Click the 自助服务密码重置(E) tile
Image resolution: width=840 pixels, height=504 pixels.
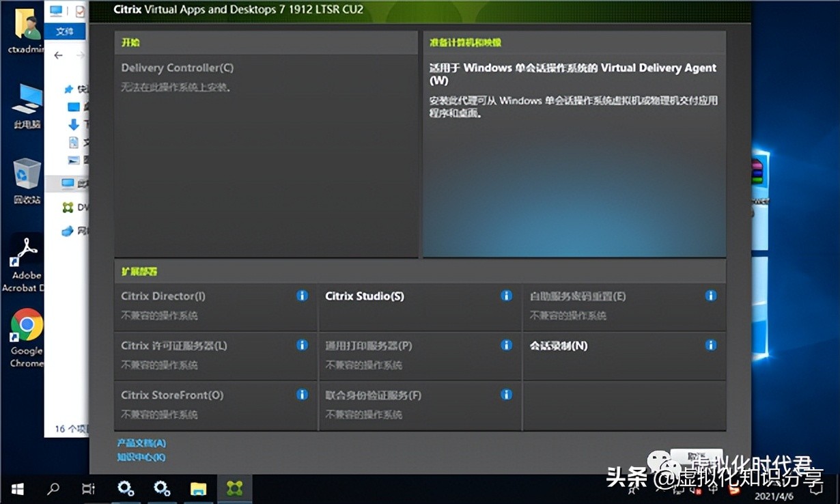tap(624, 307)
